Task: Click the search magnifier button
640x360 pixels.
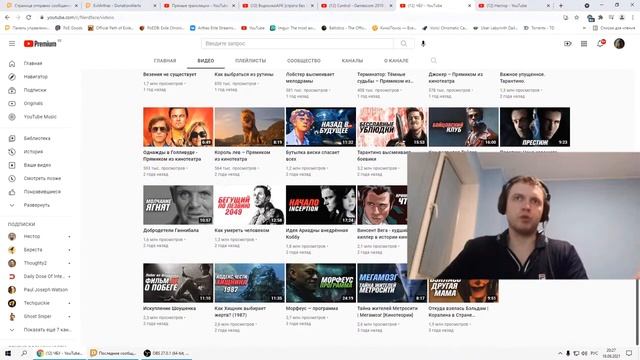Action: [404, 44]
